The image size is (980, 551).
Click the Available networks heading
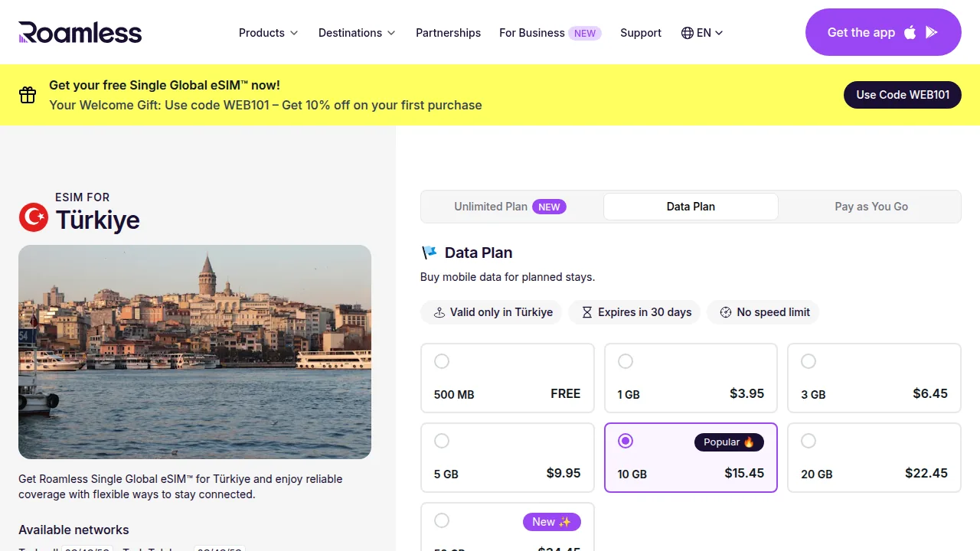click(73, 530)
